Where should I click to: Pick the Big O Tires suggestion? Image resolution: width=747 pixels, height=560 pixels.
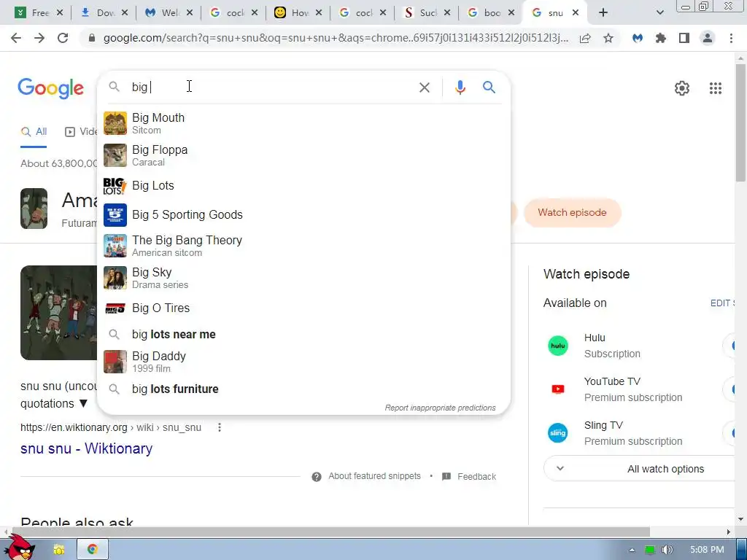click(x=303, y=308)
